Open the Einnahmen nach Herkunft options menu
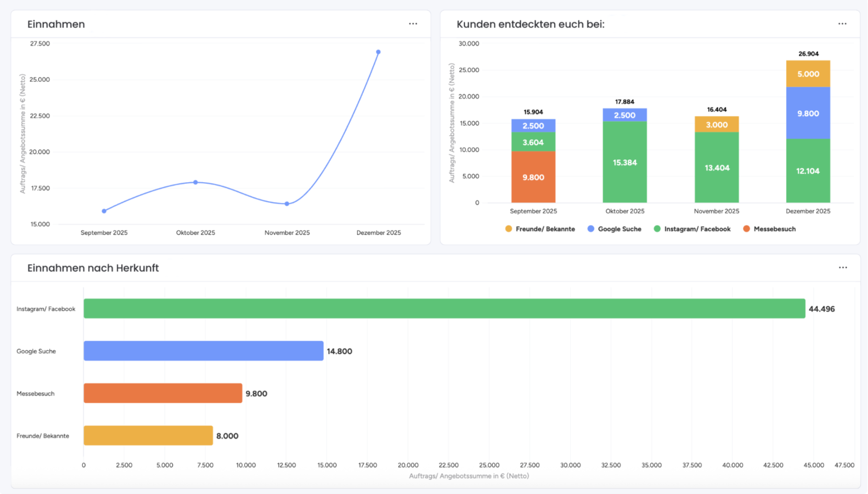Viewport: 868px width, 494px height. tap(842, 268)
